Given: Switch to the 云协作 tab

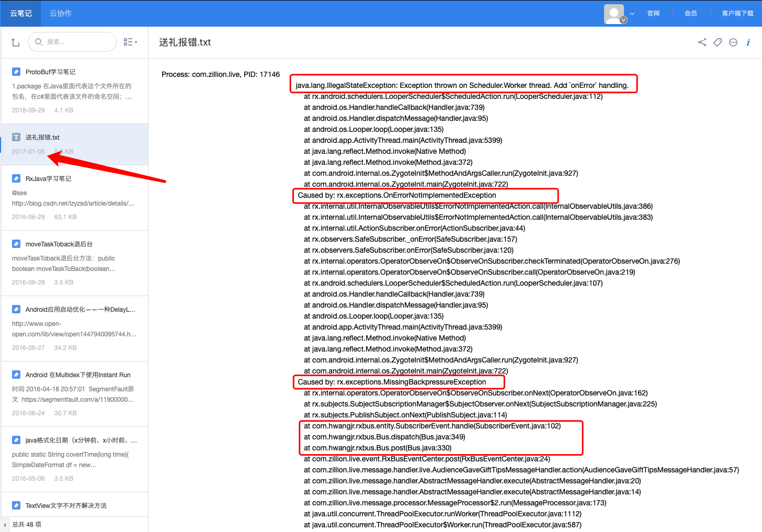Looking at the screenshot, I should tap(61, 13).
